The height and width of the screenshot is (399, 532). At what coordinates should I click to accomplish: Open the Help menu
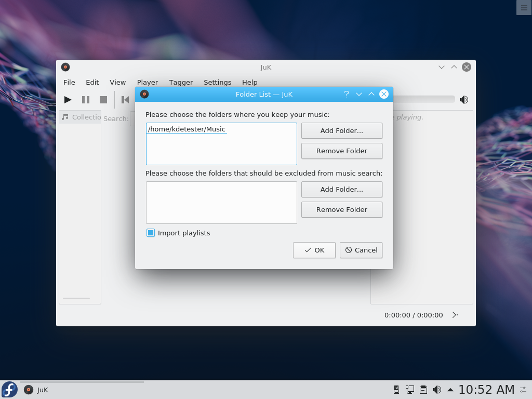(250, 82)
